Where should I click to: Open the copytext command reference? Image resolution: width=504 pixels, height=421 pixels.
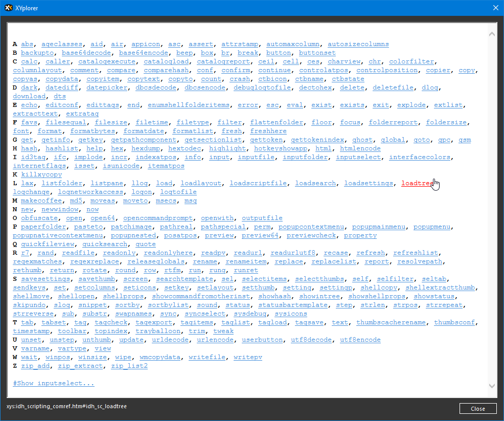(144, 78)
